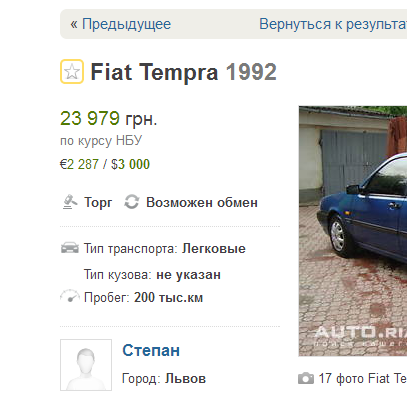Click the Fiat Tempra 1992 title
Image resolution: width=407 pixels, height=393 pixels.
tap(184, 72)
